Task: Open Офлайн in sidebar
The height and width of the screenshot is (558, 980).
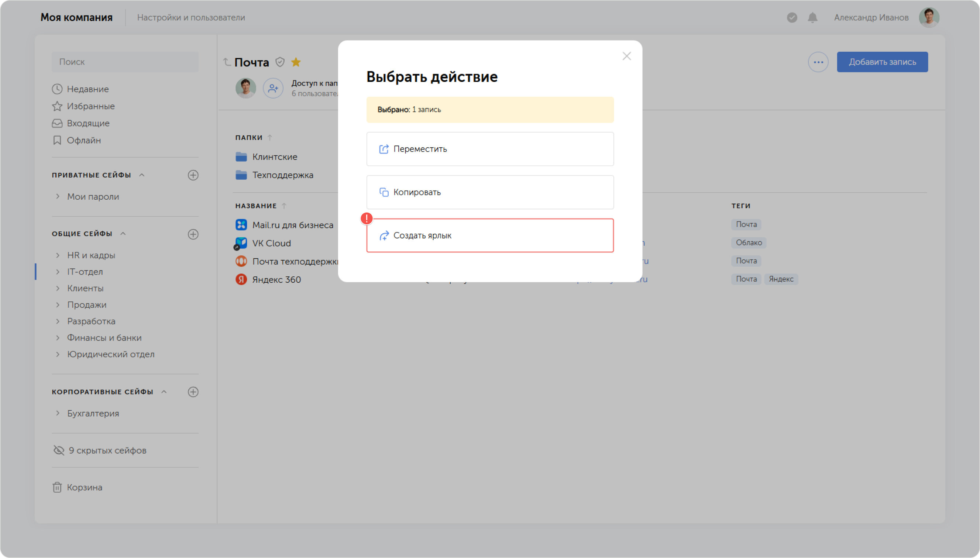Action: pos(77,140)
